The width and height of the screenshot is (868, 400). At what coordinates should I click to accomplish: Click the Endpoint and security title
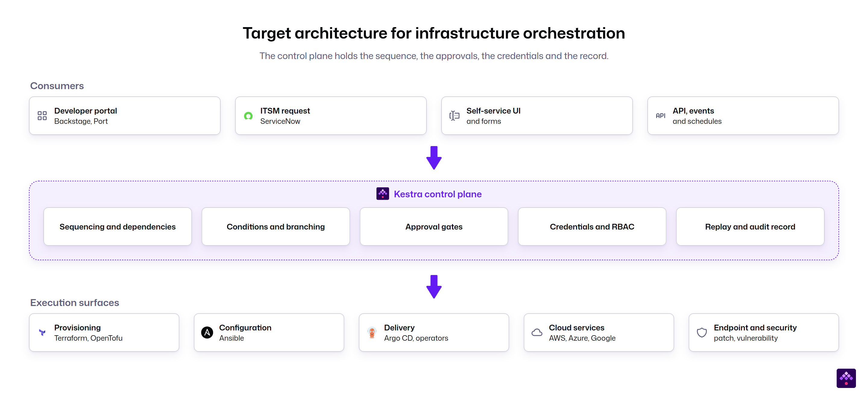755,328
